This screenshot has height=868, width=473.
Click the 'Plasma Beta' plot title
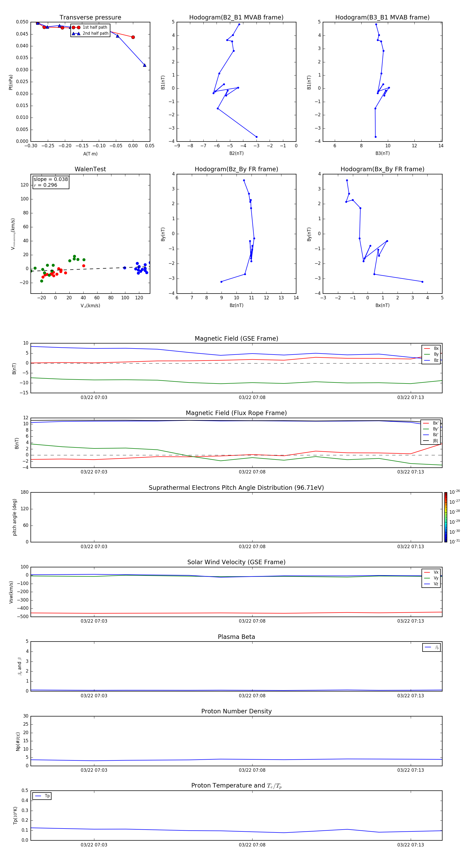pyautogui.click(x=236, y=637)
